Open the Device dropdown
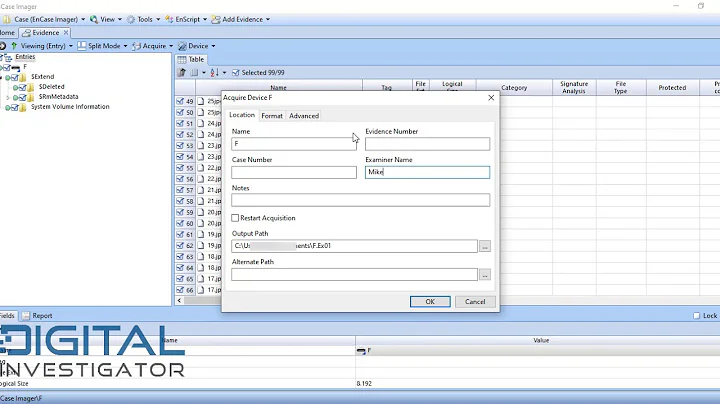The width and height of the screenshot is (720, 404). point(213,46)
